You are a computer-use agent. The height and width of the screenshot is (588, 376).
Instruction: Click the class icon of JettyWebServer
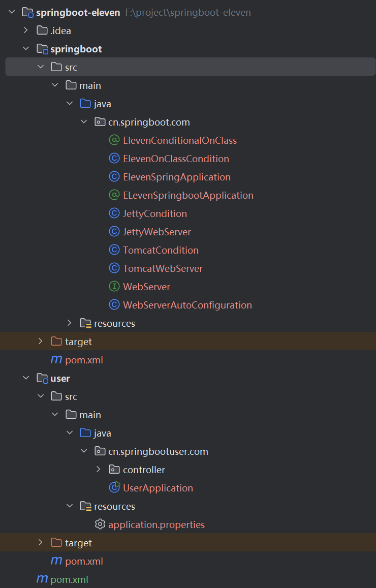click(114, 232)
